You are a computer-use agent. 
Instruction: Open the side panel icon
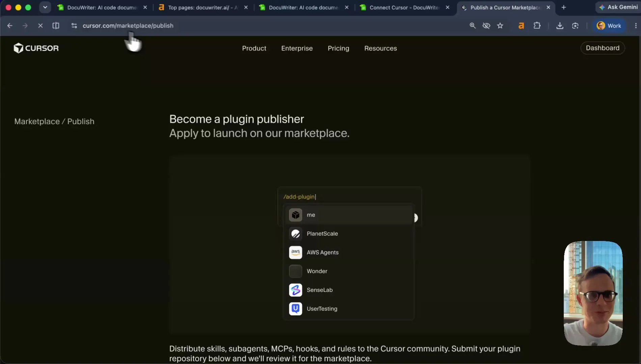point(56,26)
